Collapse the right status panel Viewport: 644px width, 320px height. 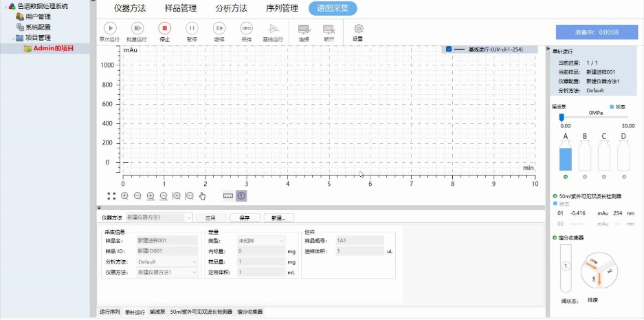tap(548, 49)
